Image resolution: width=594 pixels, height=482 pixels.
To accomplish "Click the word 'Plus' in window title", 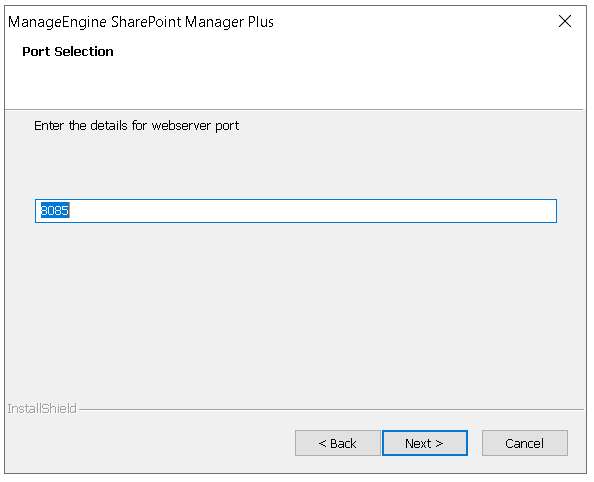I will 261,22.
